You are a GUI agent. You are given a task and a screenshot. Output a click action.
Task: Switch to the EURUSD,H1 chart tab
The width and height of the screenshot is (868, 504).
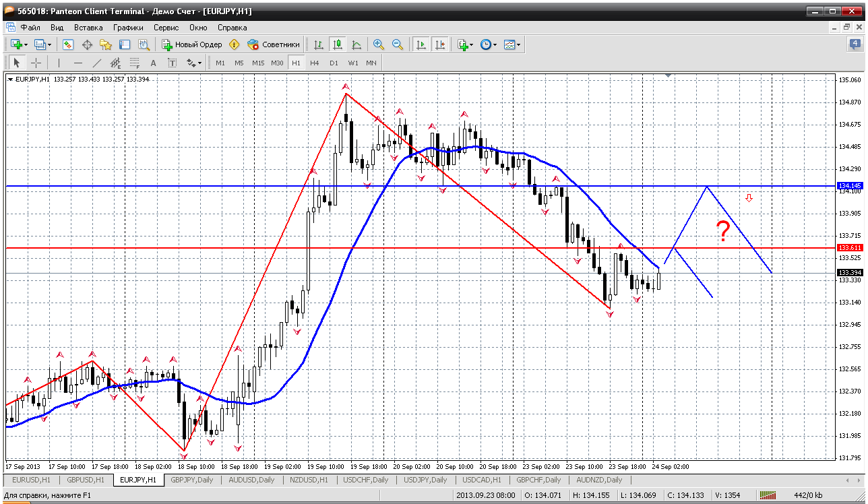[30, 480]
